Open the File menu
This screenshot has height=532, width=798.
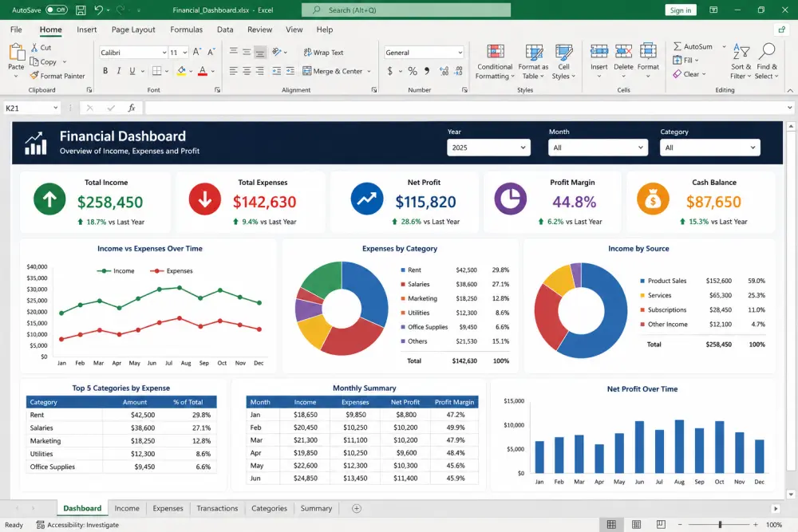(16, 30)
